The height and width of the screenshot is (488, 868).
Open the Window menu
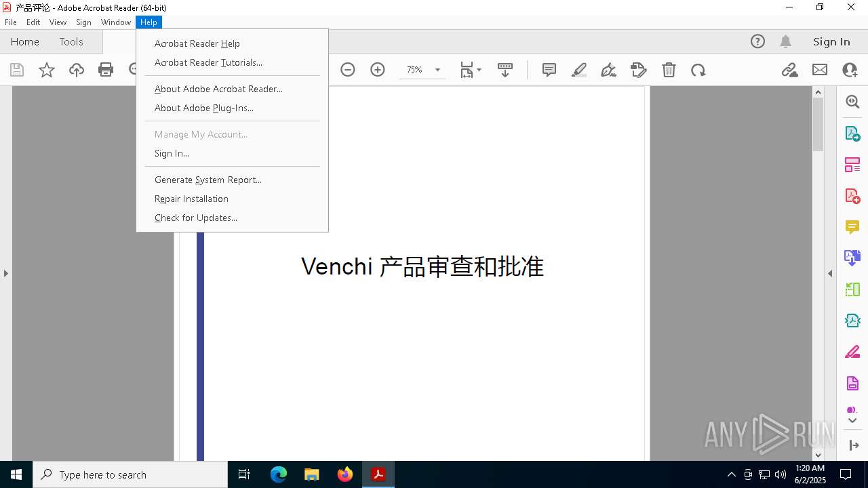tap(116, 22)
